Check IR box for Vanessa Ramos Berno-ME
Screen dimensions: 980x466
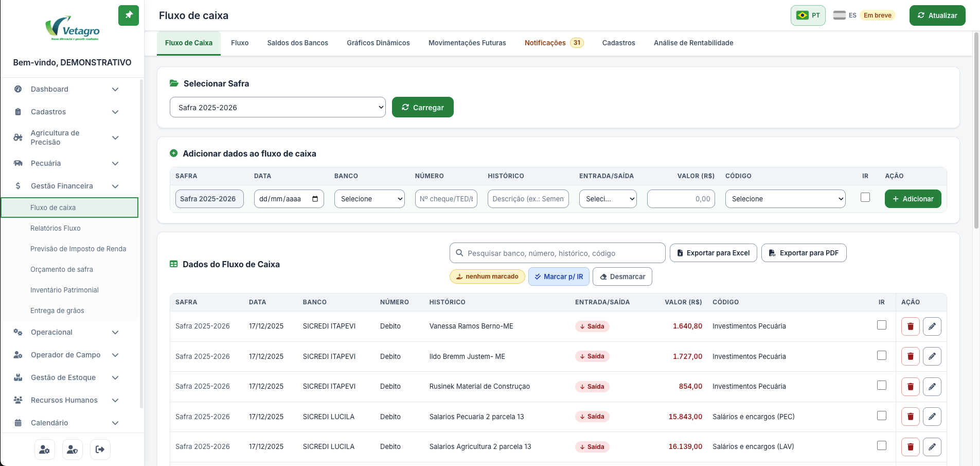882,325
